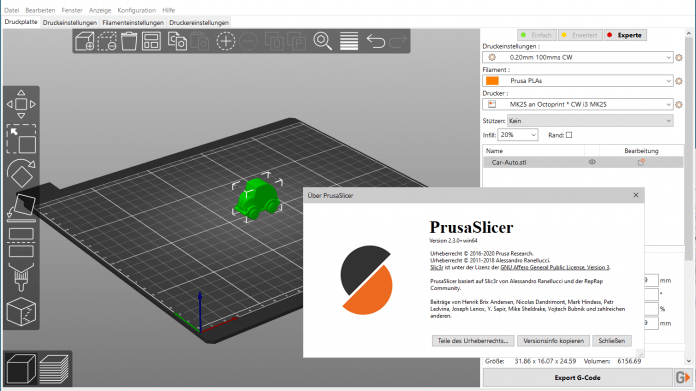Select the Scale gizmo tool

pos(21,139)
